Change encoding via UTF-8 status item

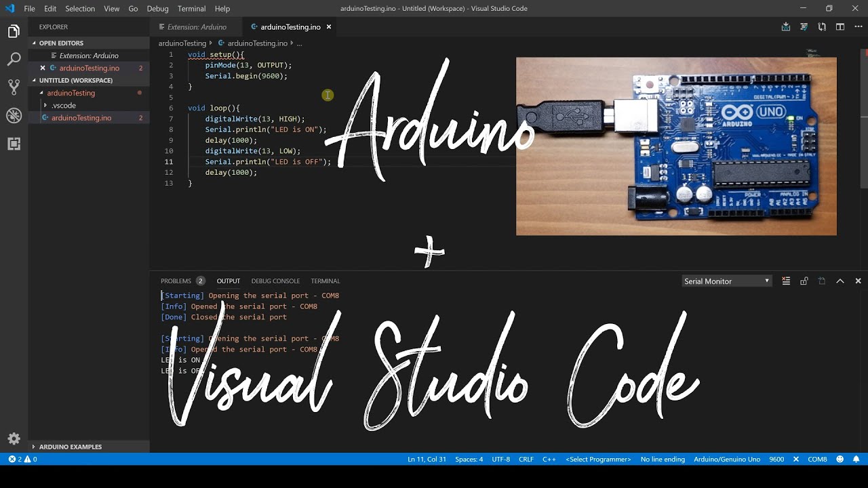click(500, 459)
